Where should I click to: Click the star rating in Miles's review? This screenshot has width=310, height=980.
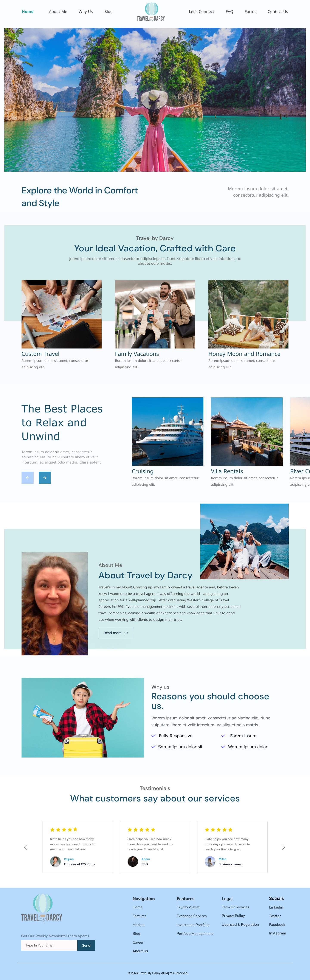pos(219,829)
